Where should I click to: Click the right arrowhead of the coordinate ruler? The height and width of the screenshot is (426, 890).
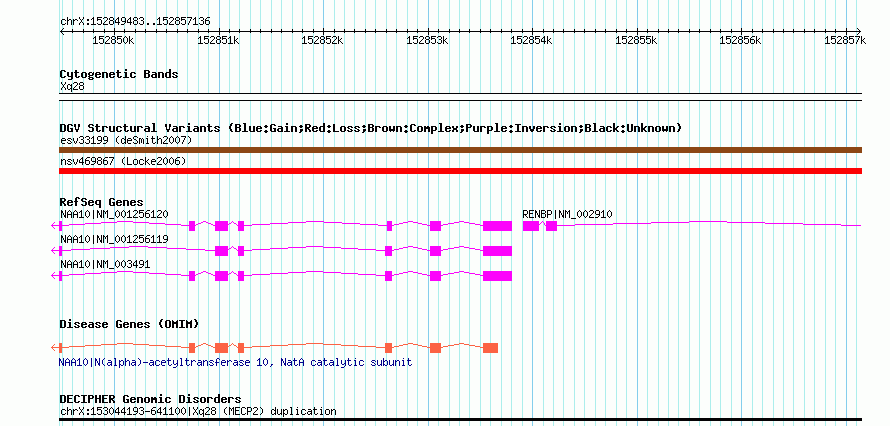859,31
